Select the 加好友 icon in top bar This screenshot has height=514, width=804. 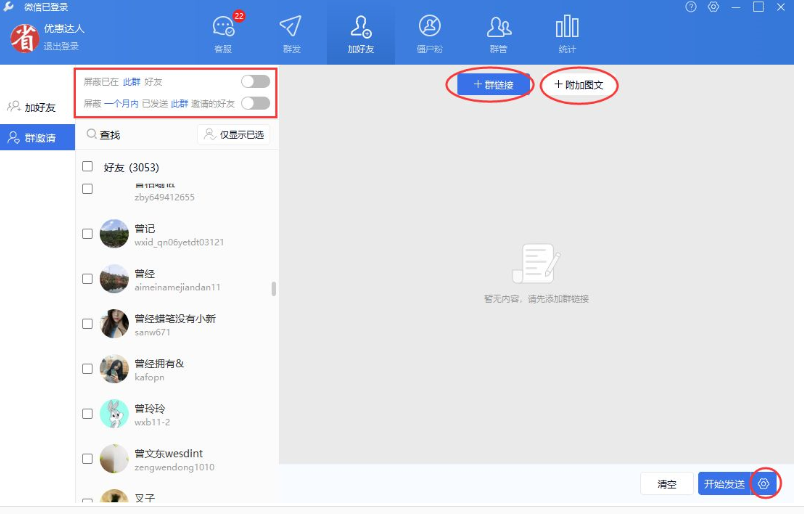point(360,32)
